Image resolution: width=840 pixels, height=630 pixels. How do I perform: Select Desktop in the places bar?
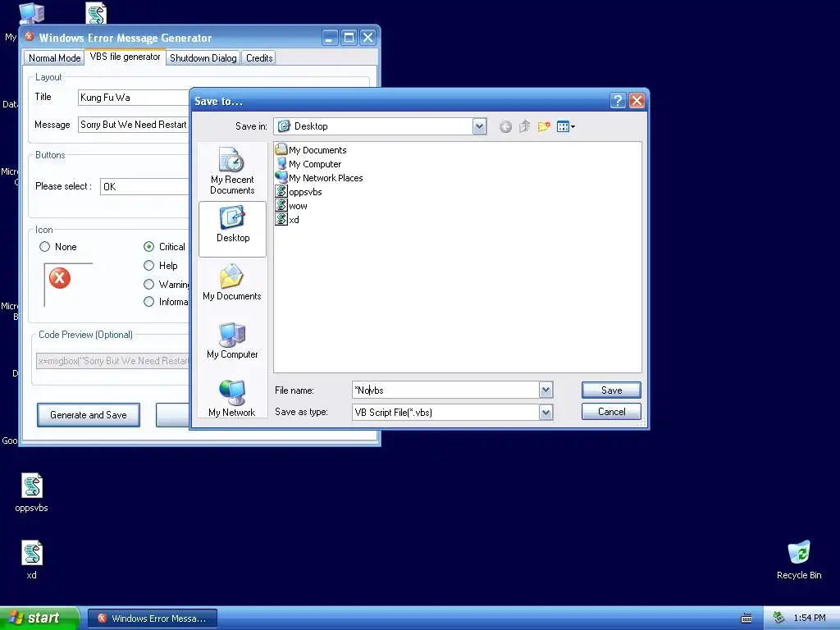[232, 229]
